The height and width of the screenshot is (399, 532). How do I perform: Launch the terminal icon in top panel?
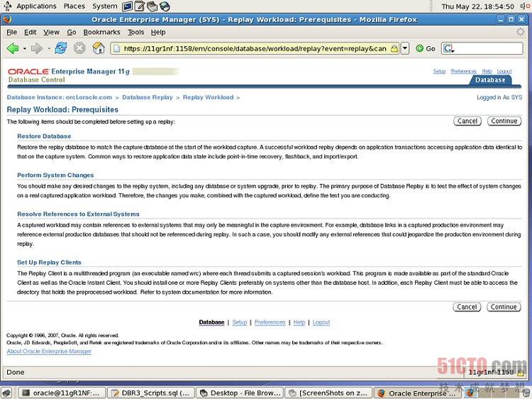[x=128, y=6]
